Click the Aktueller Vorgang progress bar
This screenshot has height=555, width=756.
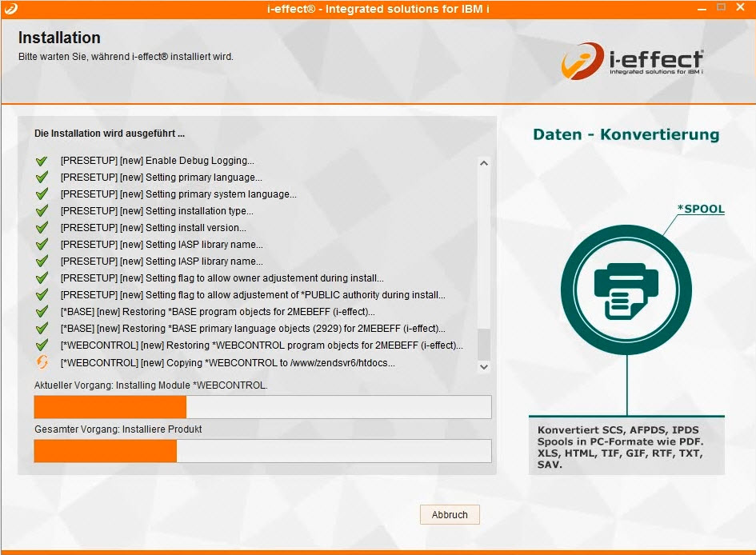coord(262,407)
